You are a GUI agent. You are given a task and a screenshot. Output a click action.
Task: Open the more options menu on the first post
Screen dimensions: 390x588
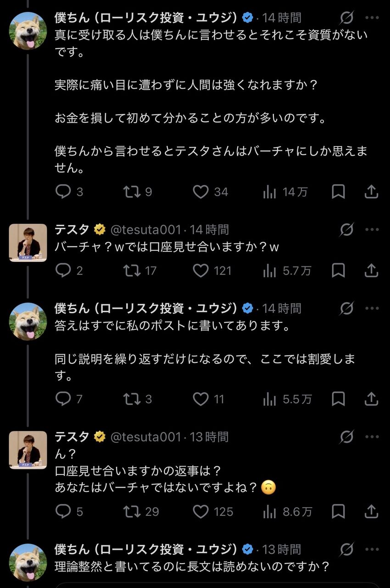[372, 18]
